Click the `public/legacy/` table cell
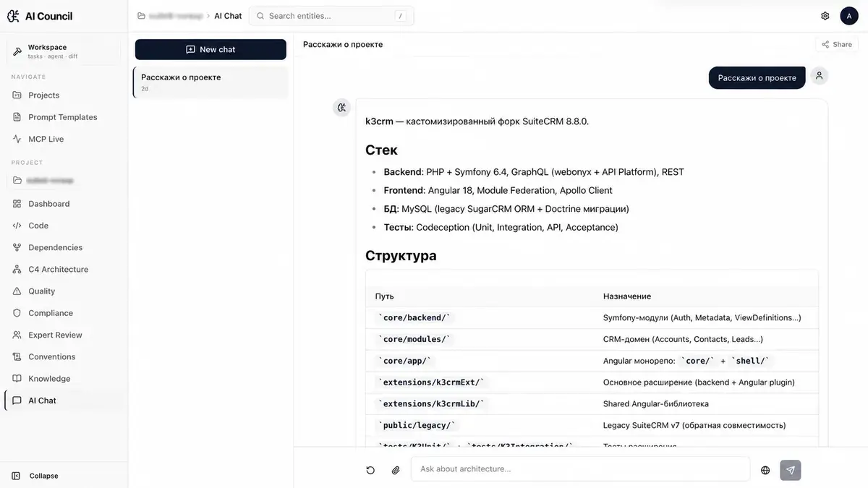The width and height of the screenshot is (868, 488). pos(417,426)
